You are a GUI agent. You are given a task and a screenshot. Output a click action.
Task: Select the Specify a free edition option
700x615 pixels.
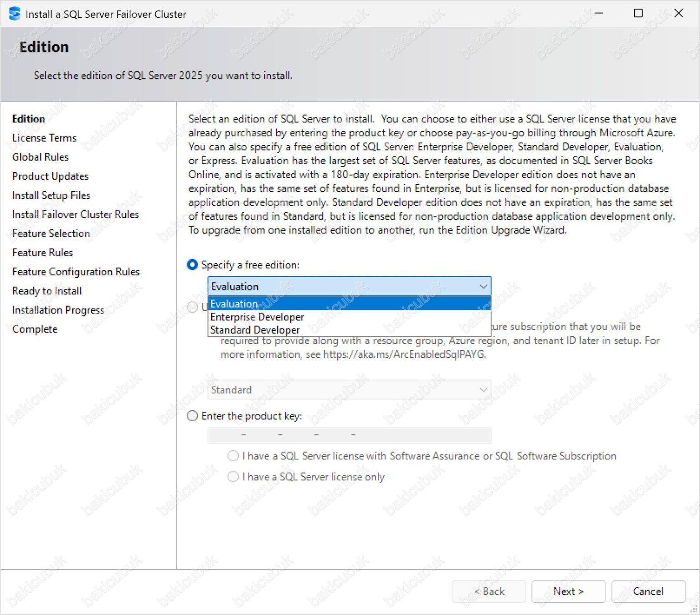coord(192,264)
